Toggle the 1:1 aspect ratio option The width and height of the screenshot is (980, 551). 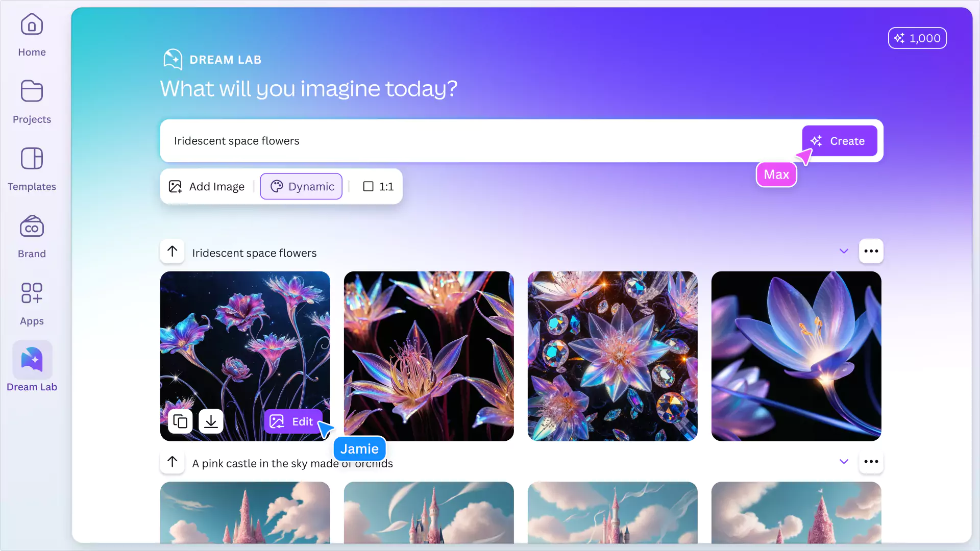(x=378, y=186)
